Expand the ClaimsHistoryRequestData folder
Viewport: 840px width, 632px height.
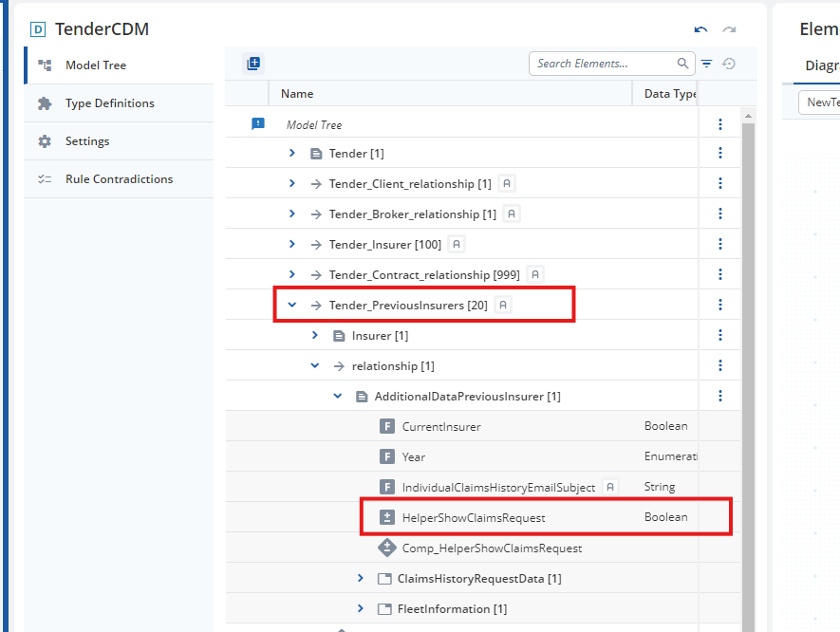coord(361,579)
